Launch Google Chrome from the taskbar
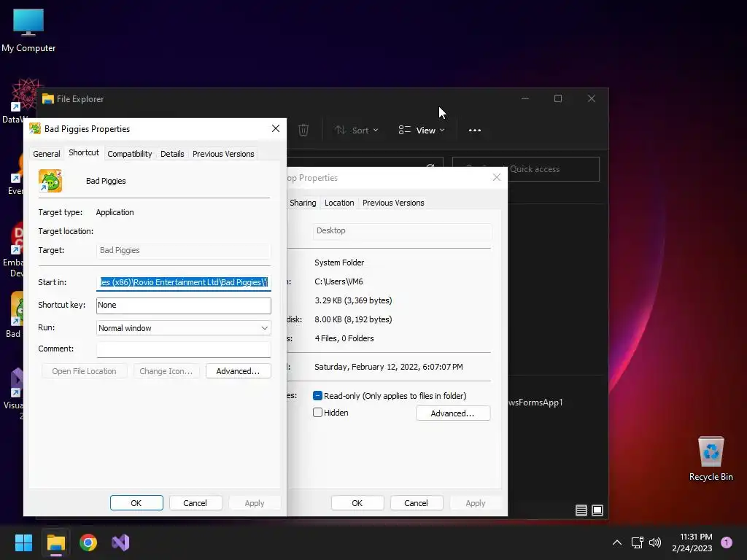 pos(88,542)
